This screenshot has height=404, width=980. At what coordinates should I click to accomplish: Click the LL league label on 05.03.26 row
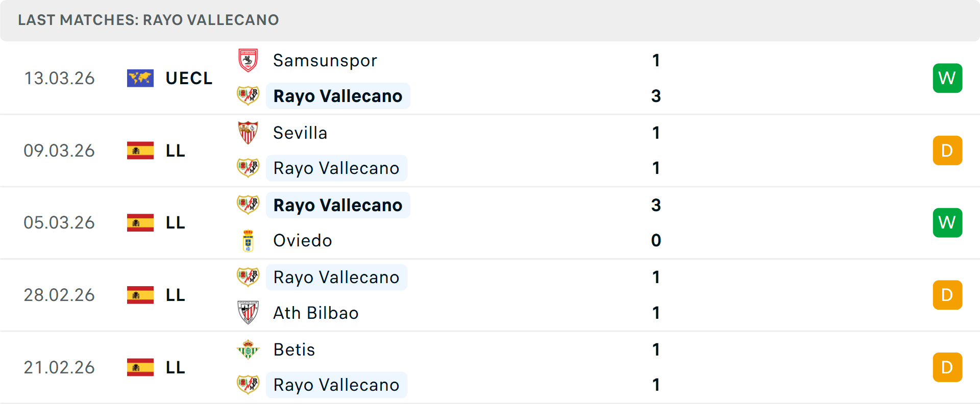point(175,222)
